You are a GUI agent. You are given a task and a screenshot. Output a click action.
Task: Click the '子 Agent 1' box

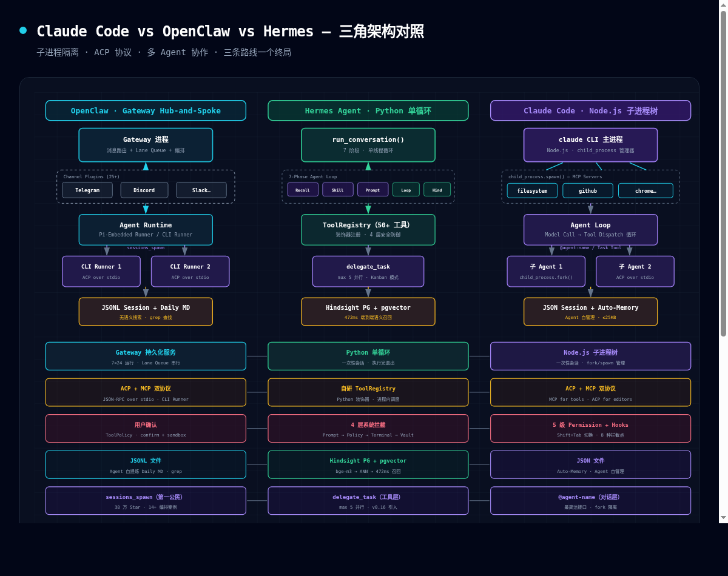(546, 271)
